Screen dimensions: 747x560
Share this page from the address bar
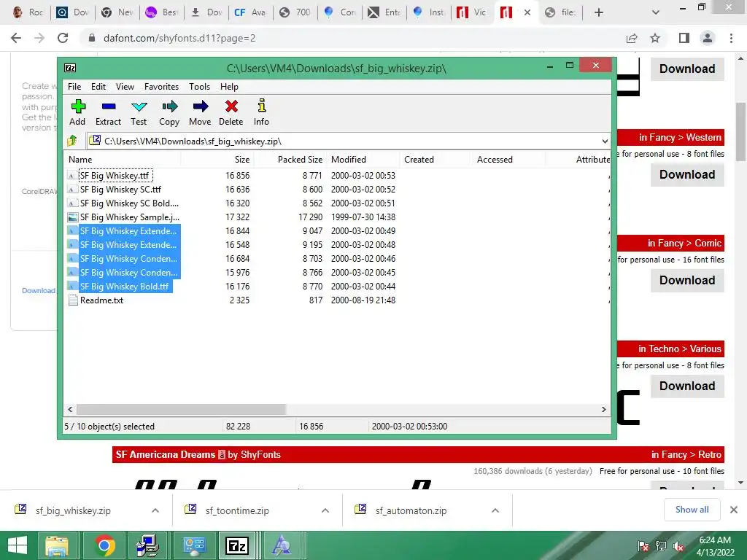(x=632, y=38)
